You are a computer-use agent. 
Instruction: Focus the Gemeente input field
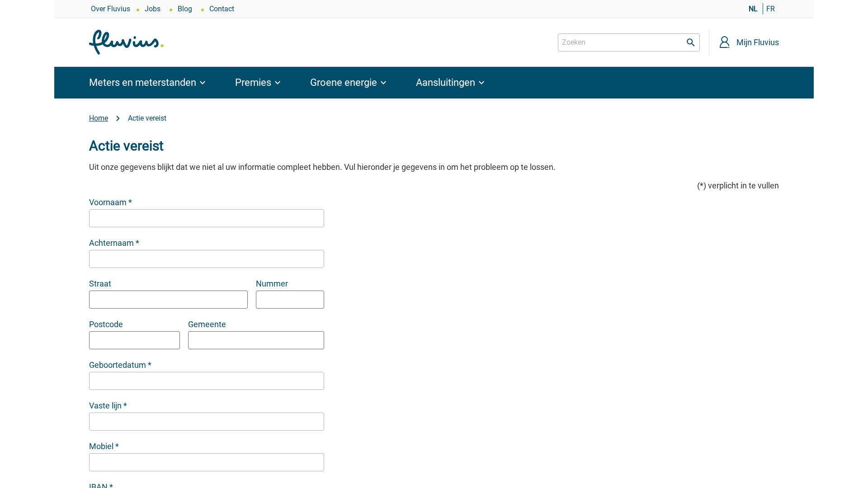pos(256,340)
